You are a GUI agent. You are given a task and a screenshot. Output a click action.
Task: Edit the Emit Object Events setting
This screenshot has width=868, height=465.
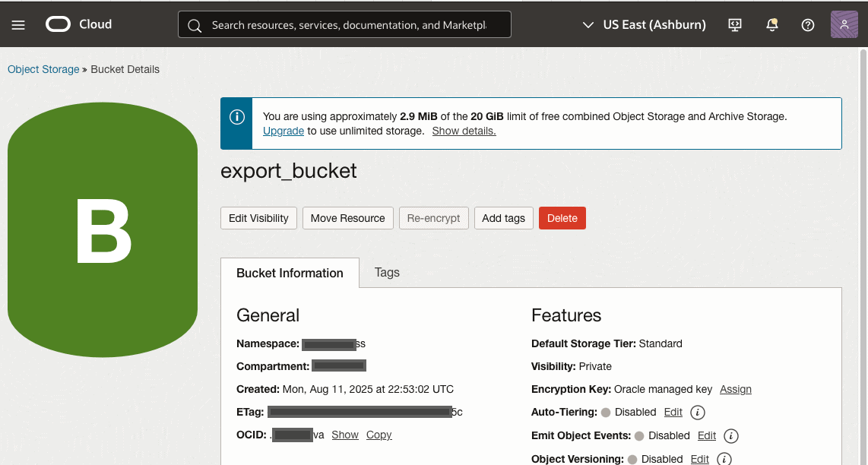coord(707,435)
